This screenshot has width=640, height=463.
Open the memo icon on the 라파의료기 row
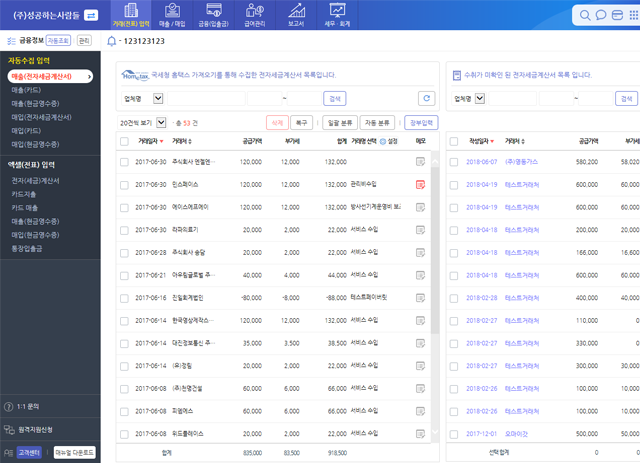tap(420, 230)
